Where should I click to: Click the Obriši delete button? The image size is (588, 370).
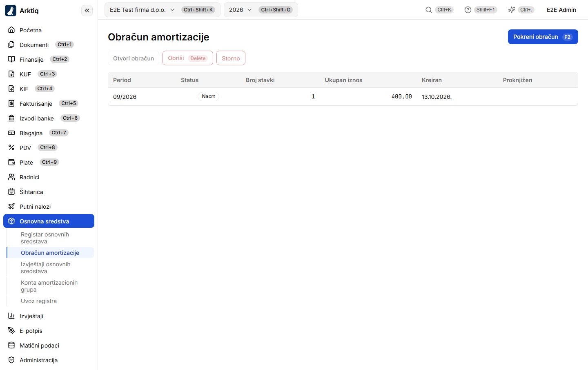[x=188, y=58]
